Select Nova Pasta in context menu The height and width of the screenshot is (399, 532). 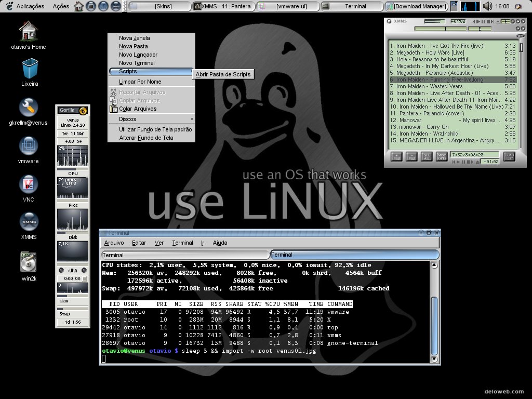click(x=151, y=46)
